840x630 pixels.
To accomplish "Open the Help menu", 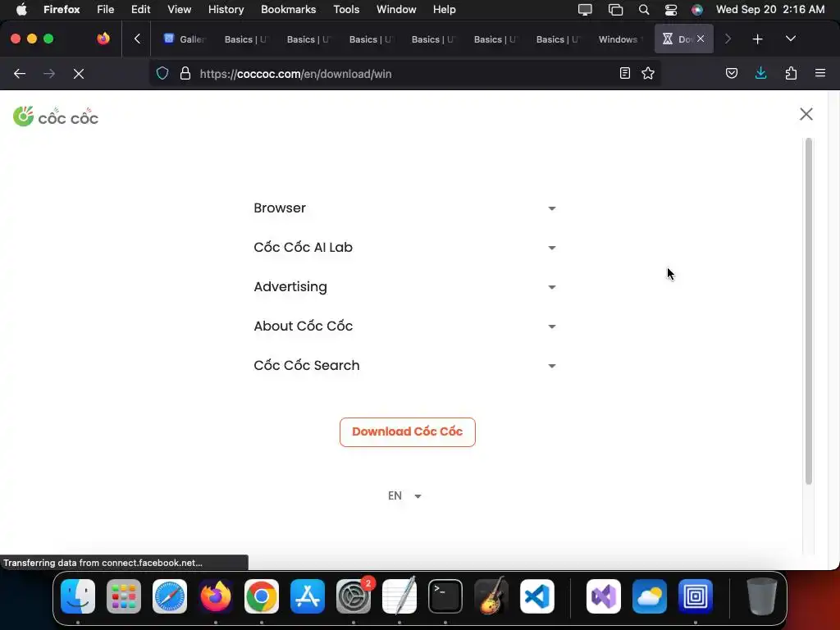I will coord(444,10).
